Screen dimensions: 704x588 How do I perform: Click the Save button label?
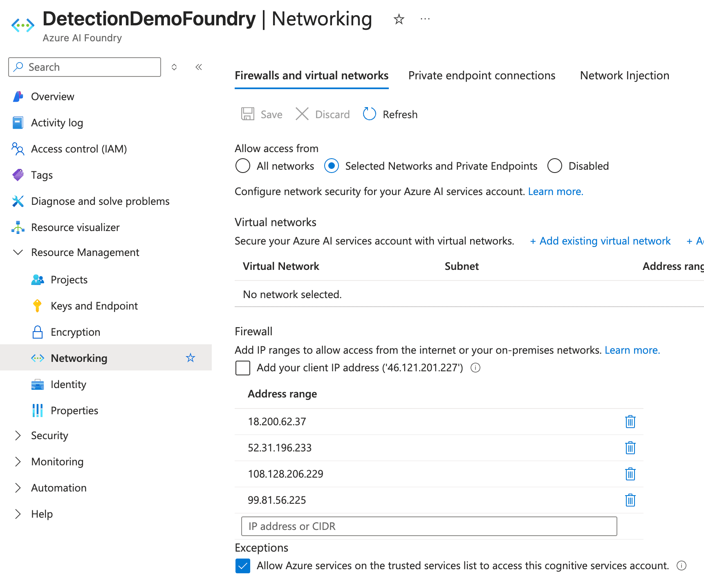[271, 114]
